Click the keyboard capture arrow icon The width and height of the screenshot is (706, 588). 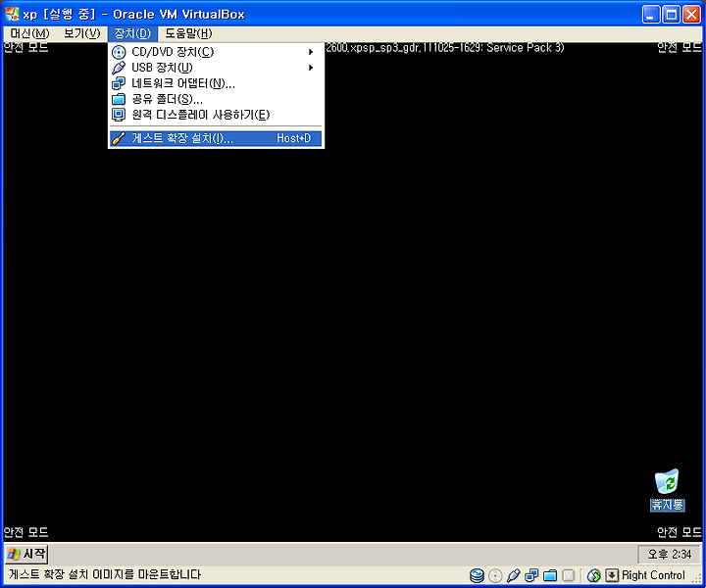click(612, 575)
